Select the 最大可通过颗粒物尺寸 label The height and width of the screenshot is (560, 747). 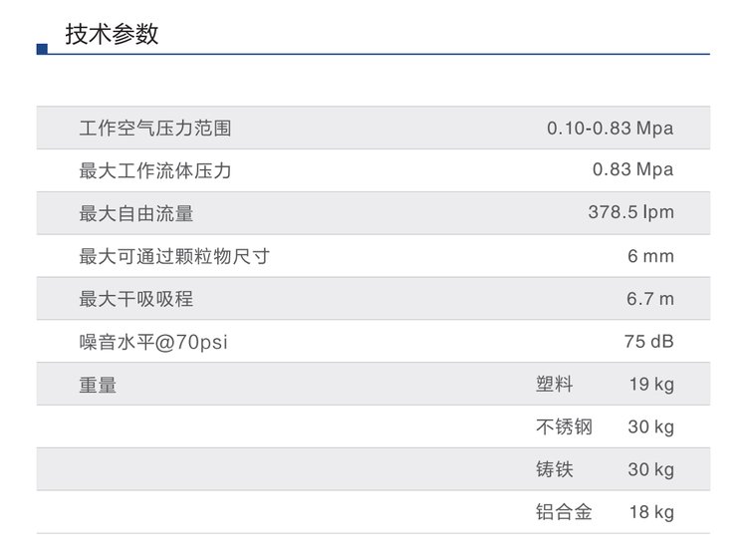click(x=174, y=256)
